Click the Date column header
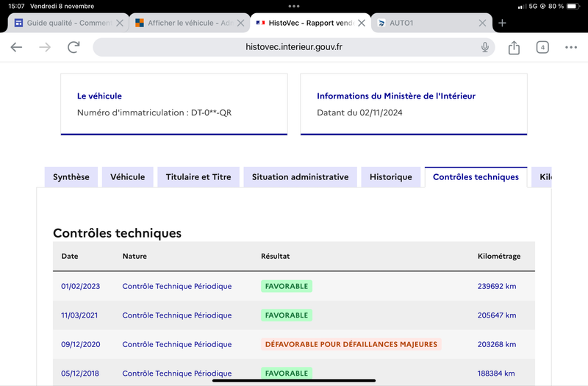The height and width of the screenshot is (386, 588). tap(70, 256)
